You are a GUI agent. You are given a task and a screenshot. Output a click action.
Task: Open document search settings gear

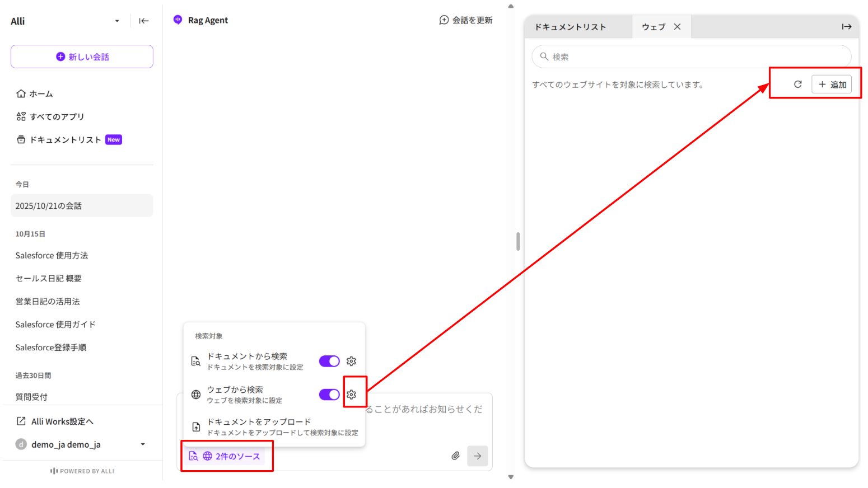coord(351,362)
